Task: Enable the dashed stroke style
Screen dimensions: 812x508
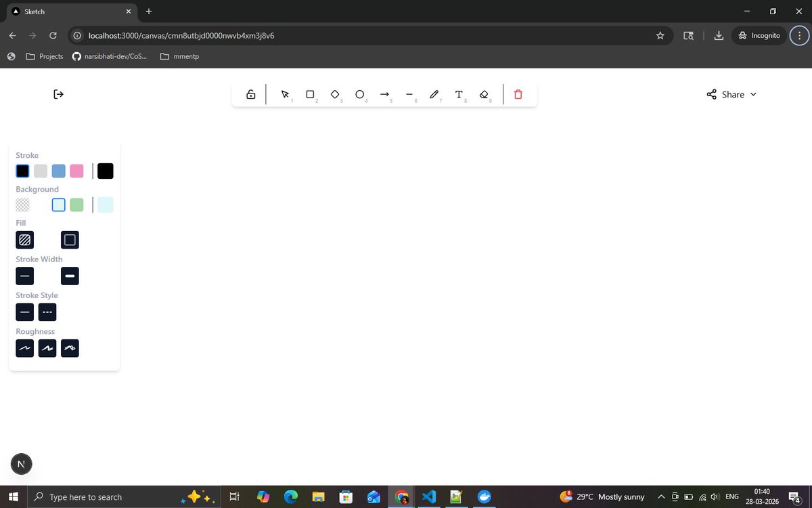Action: 47,312
